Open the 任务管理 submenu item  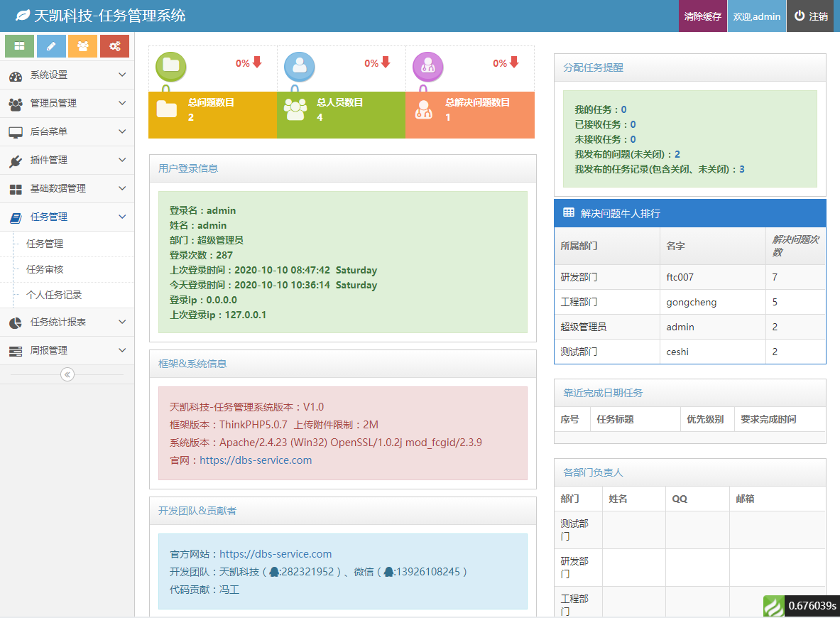(x=67, y=244)
